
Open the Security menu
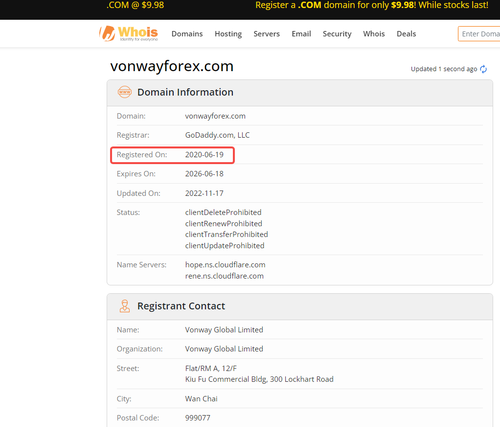337,34
